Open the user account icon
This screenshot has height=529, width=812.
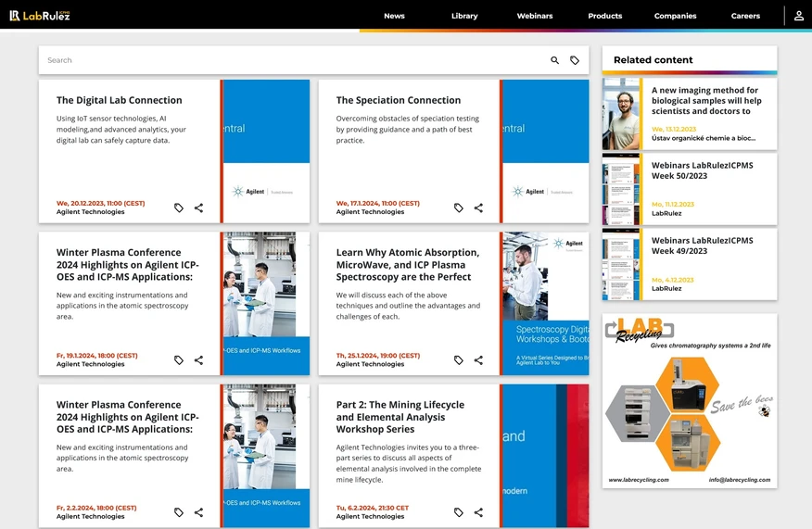(x=798, y=16)
